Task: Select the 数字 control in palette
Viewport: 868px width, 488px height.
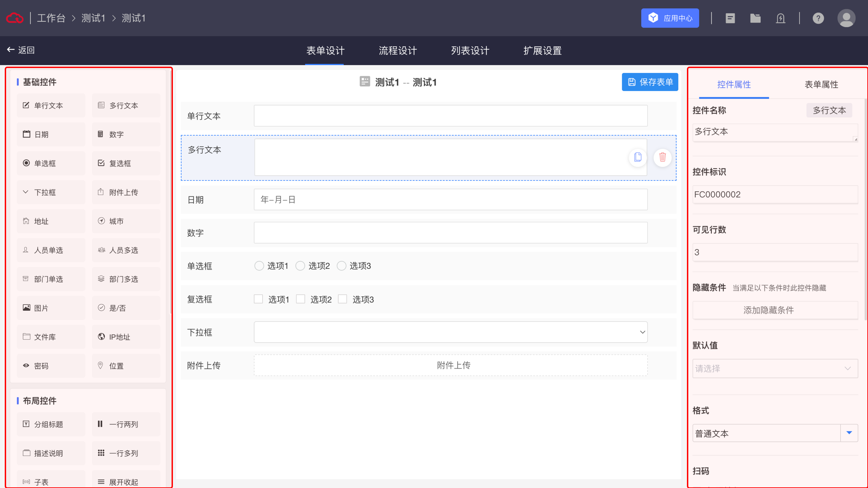Action: tap(126, 134)
